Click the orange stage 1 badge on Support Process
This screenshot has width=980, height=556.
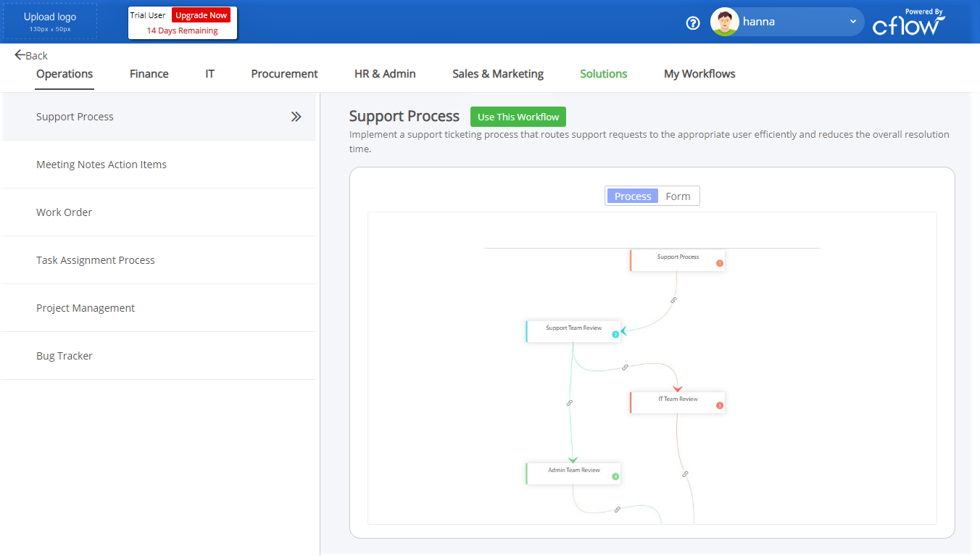point(720,264)
